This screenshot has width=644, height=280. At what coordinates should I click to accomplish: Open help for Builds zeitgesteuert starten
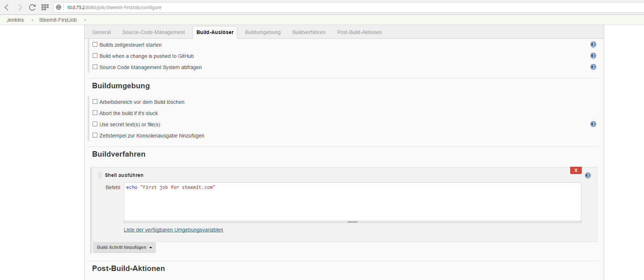593,44
